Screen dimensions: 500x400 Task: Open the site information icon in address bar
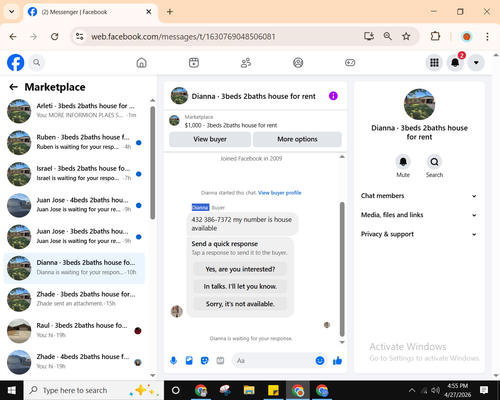tap(80, 36)
